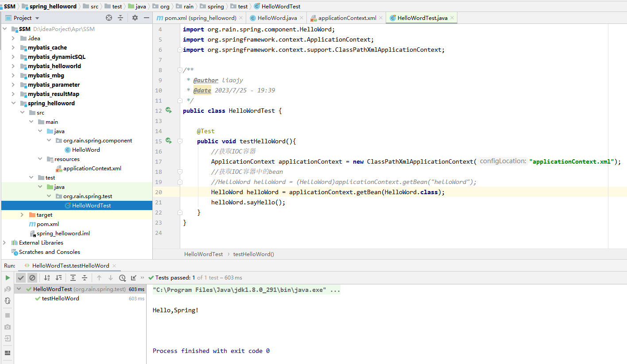627x364 pixels.
Task: Sort test results alphabetically
Action: pyautogui.click(x=47, y=278)
